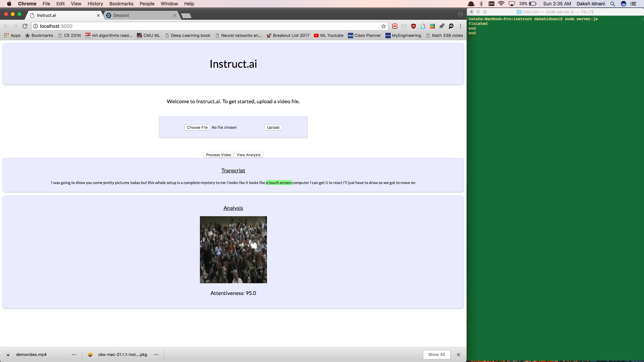Open the mail search extension icon
This screenshot has width=644, height=362.
[x=451, y=26]
